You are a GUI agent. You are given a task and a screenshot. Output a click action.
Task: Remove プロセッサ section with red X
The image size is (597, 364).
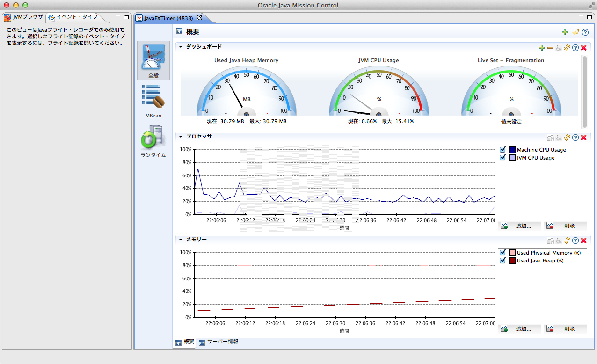583,138
